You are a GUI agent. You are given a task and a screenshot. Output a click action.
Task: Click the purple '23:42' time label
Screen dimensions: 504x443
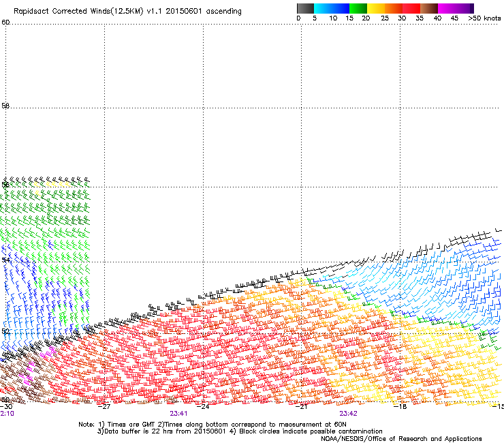[349, 414]
